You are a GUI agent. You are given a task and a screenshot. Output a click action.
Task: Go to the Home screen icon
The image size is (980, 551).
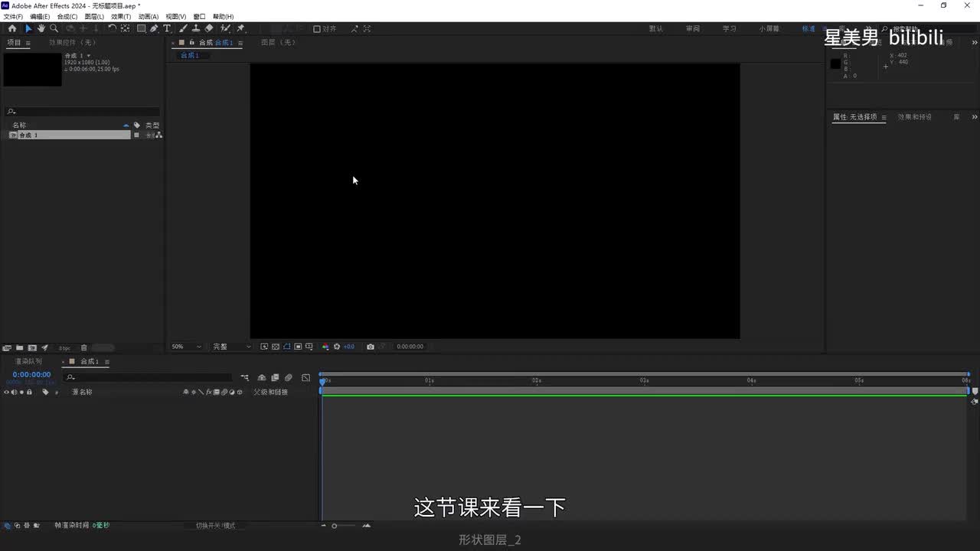[x=11, y=28]
